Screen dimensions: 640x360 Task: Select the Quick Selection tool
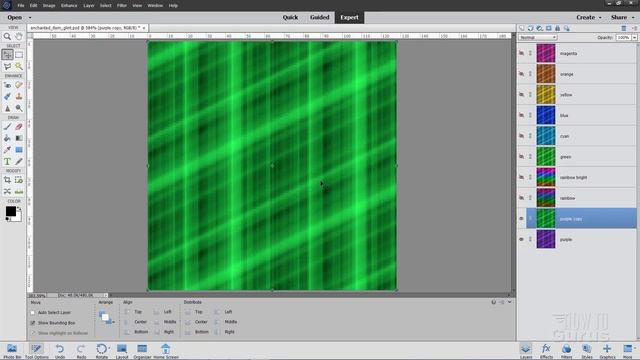(19, 66)
